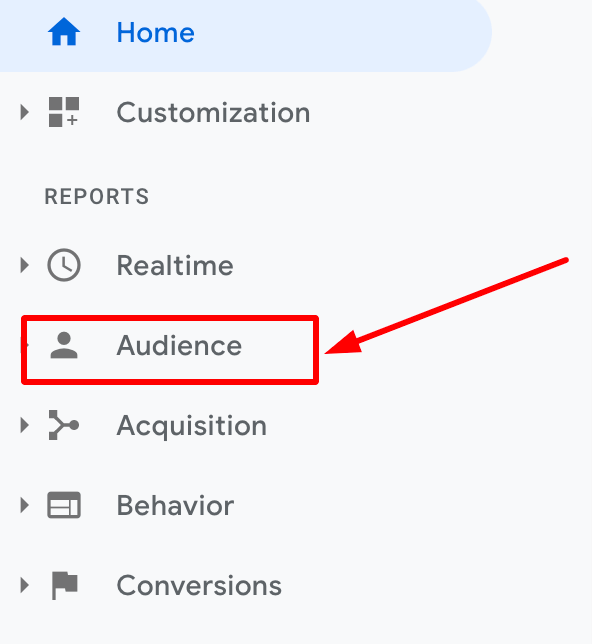
Task: Expand the Realtime reports arrow
Action: pyautogui.click(x=25, y=265)
